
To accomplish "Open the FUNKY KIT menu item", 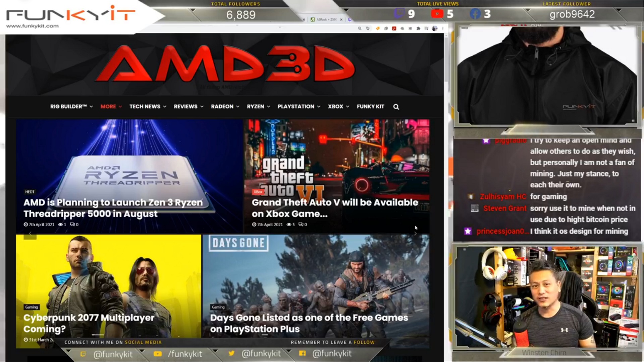I will point(370,107).
